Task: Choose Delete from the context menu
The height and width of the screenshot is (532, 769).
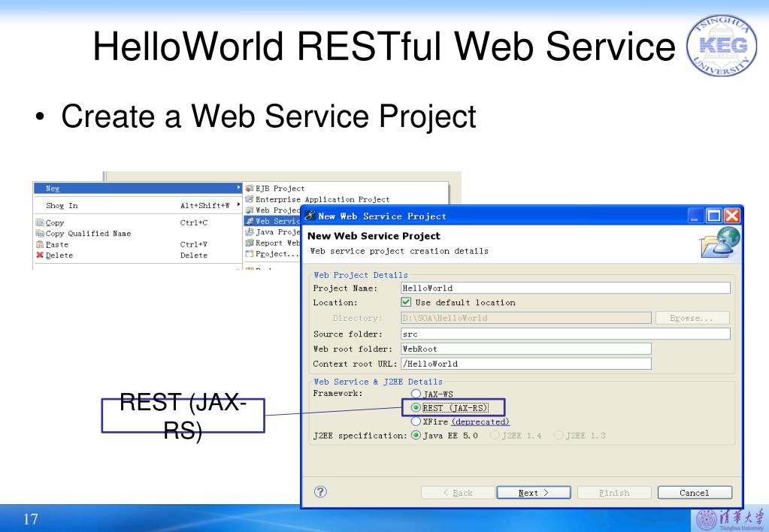Action: [x=138, y=255]
